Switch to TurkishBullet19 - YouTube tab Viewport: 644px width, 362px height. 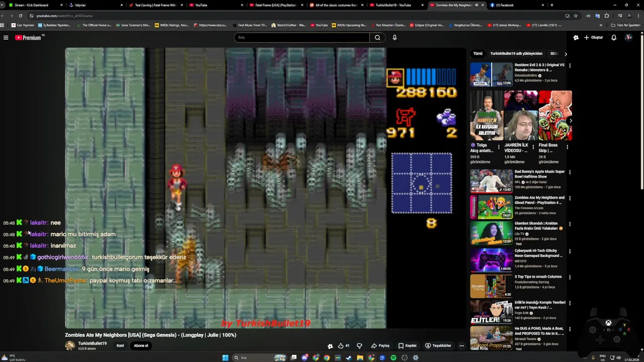[396, 5]
